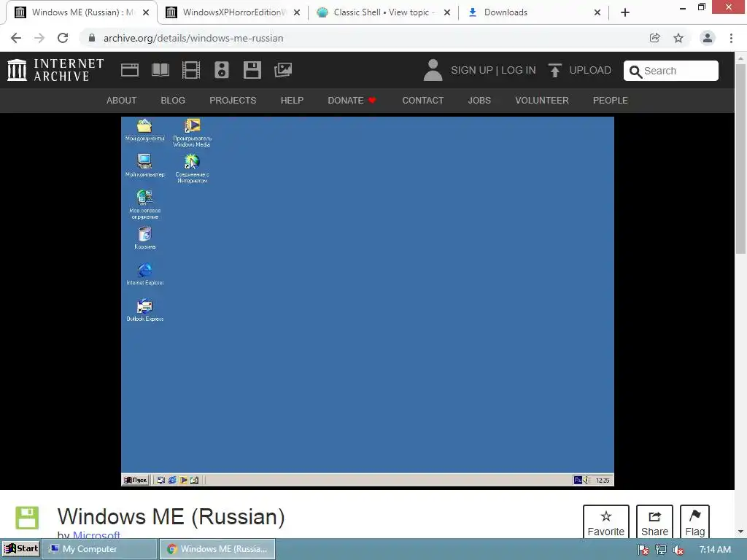Click the back navigation arrow in Chrome
The width and height of the screenshot is (747, 560).
pyautogui.click(x=16, y=38)
